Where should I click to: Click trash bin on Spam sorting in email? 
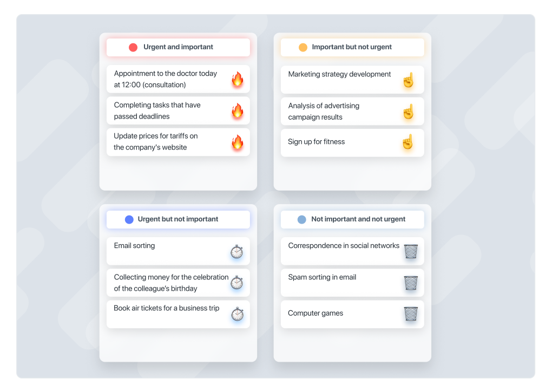[x=411, y=283]
